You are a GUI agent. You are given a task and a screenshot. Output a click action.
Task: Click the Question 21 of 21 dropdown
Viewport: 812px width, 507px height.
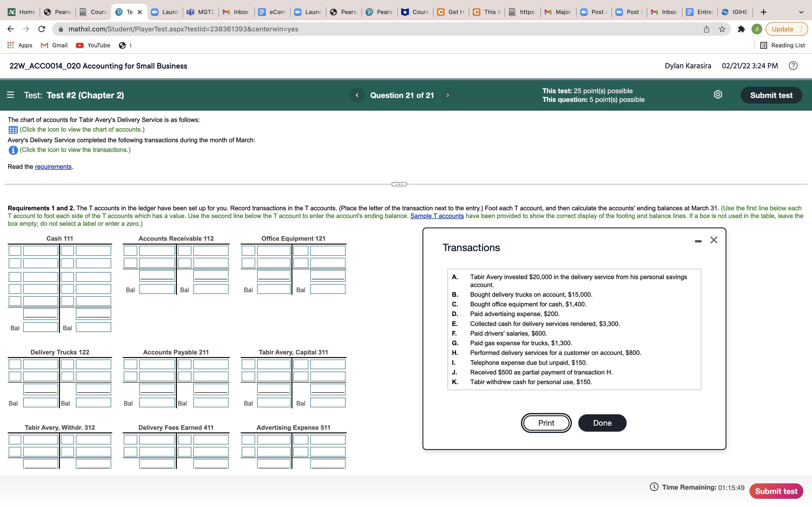click(x=402, y=95)
